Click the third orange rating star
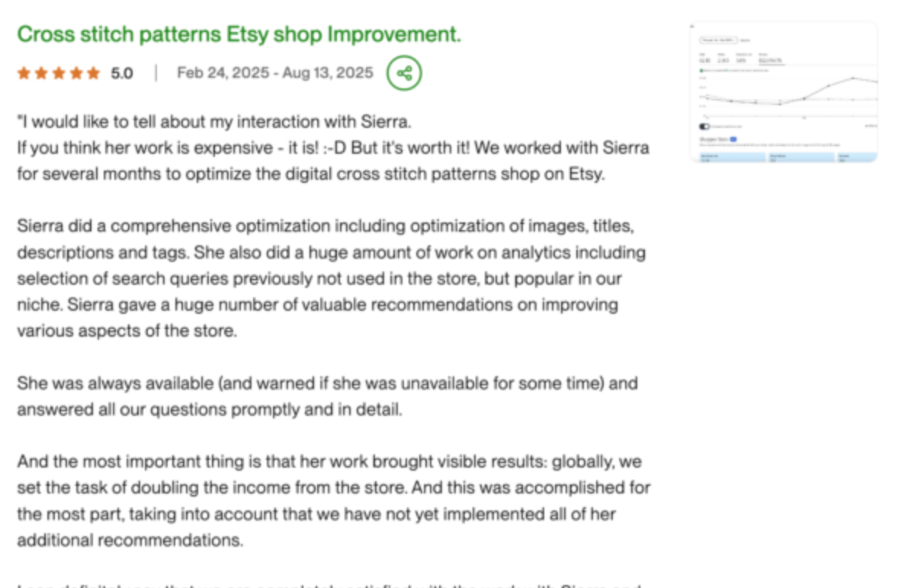 point(58,73)
